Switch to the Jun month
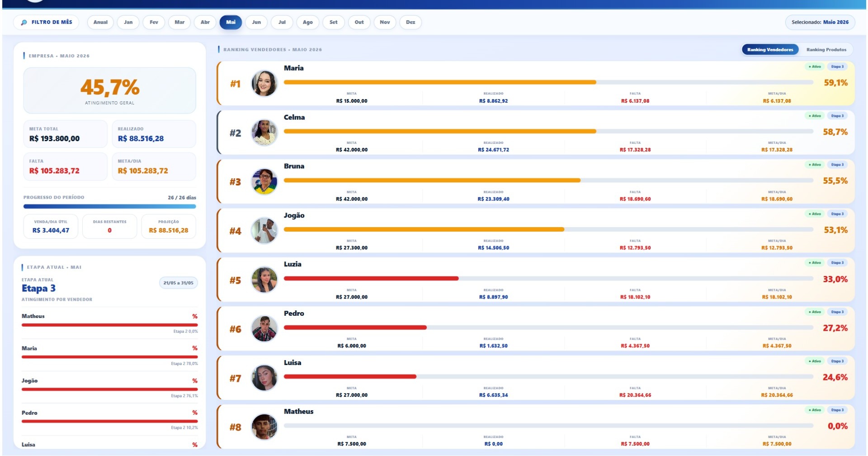Screen dimensions: 868x456 coord(256,22)
